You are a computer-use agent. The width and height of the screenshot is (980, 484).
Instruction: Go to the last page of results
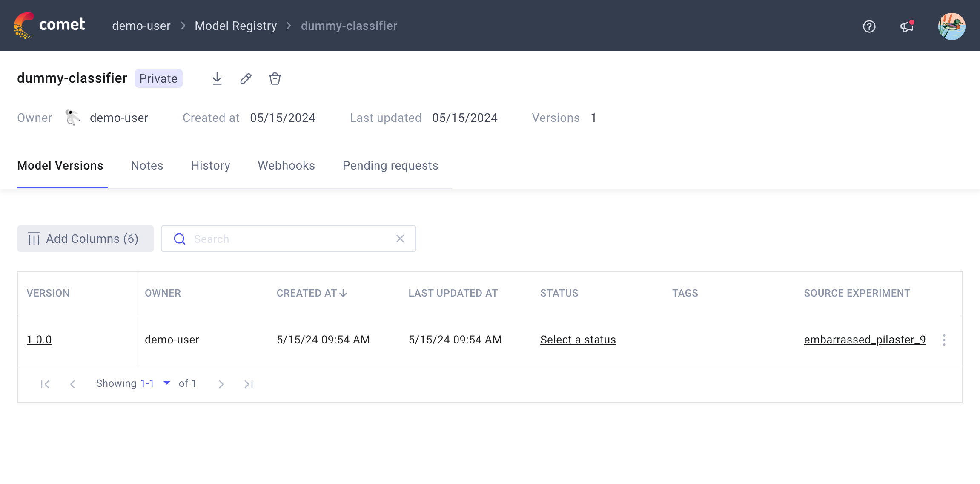[x=249, y=384]
